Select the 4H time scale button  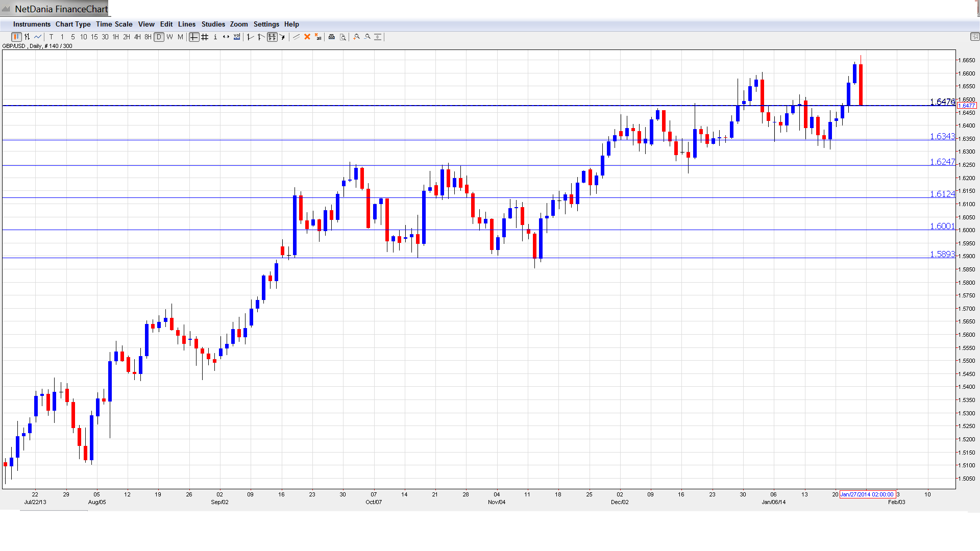pos(137,37)
